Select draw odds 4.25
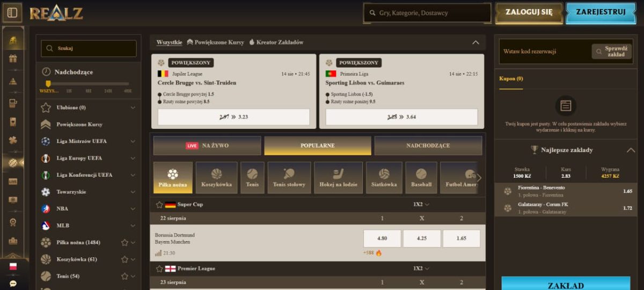The image size is (644, 290). click(422, 238)
